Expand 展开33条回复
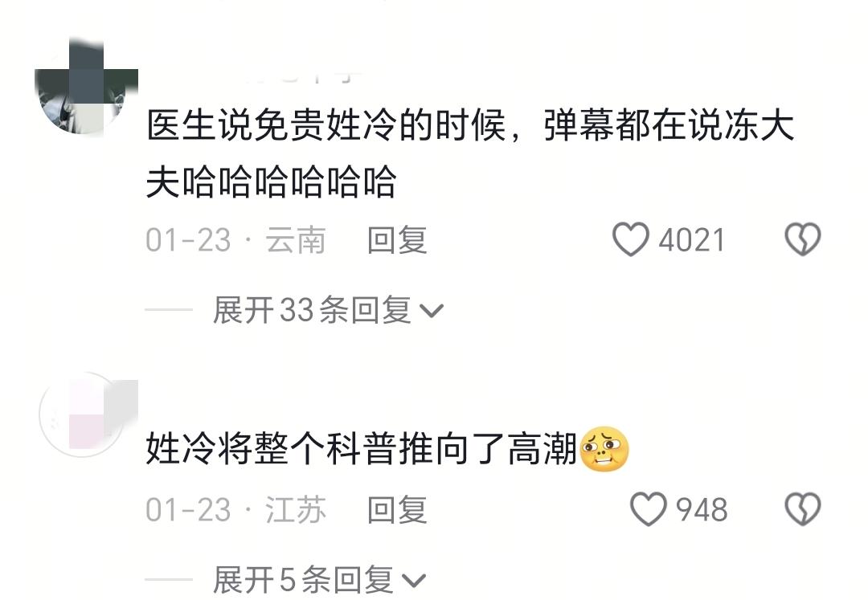Screen dimensions: 868x600 328,310
